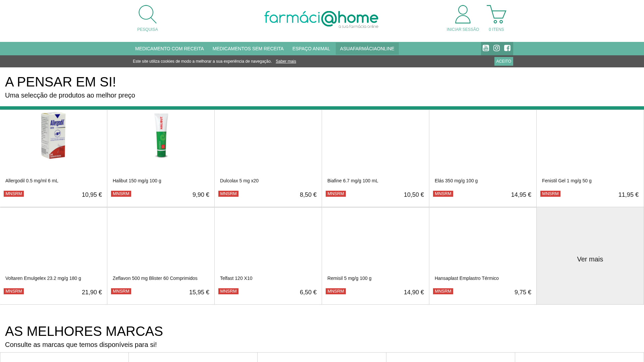The image size is (644, 362).
Task: Click the AS MELHORES MARCAS heading
Action: 84,331
